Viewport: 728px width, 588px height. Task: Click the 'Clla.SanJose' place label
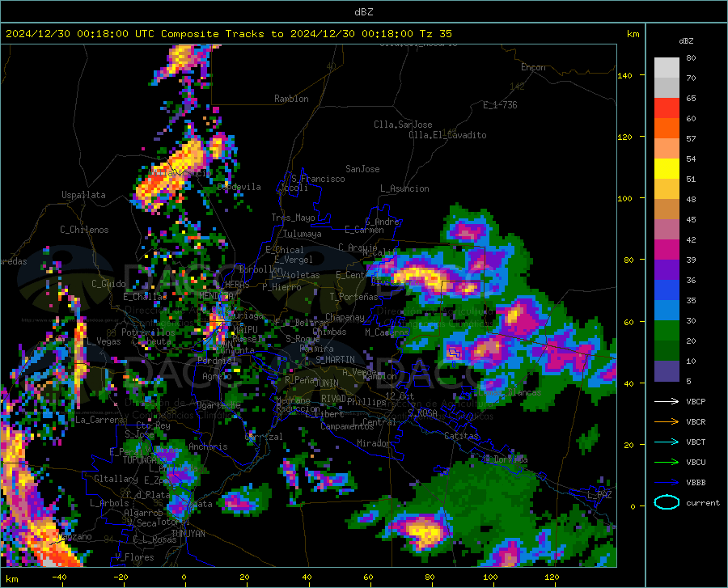pos(403,125)
